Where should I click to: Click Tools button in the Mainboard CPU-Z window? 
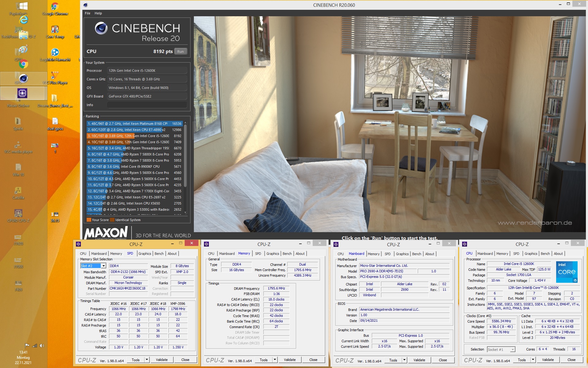coord(393,360)
